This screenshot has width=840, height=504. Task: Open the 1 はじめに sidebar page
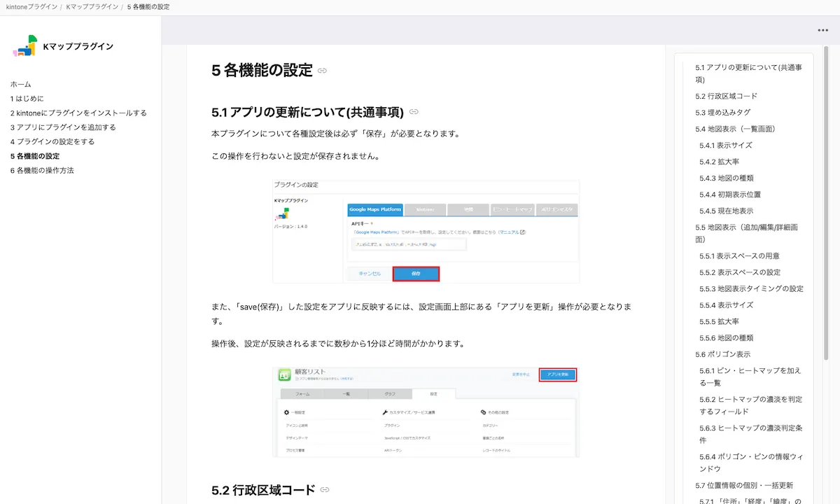point(29,98)
